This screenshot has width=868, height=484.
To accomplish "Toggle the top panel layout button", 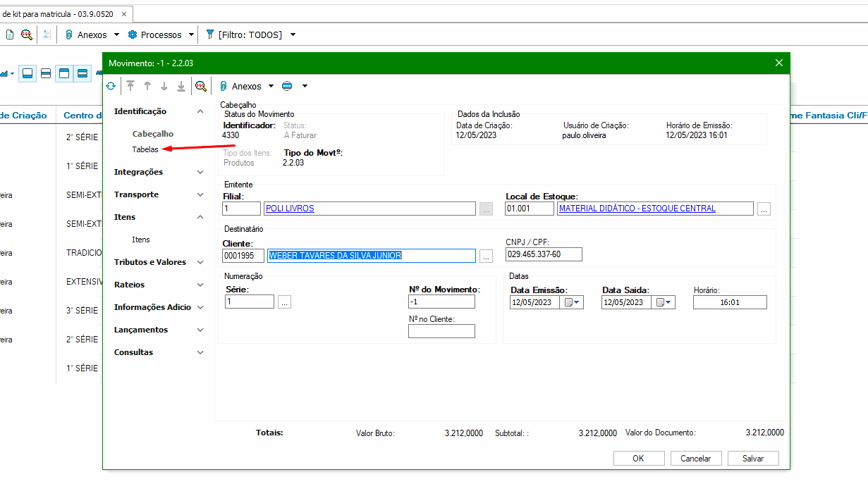I will coord(63,73).
